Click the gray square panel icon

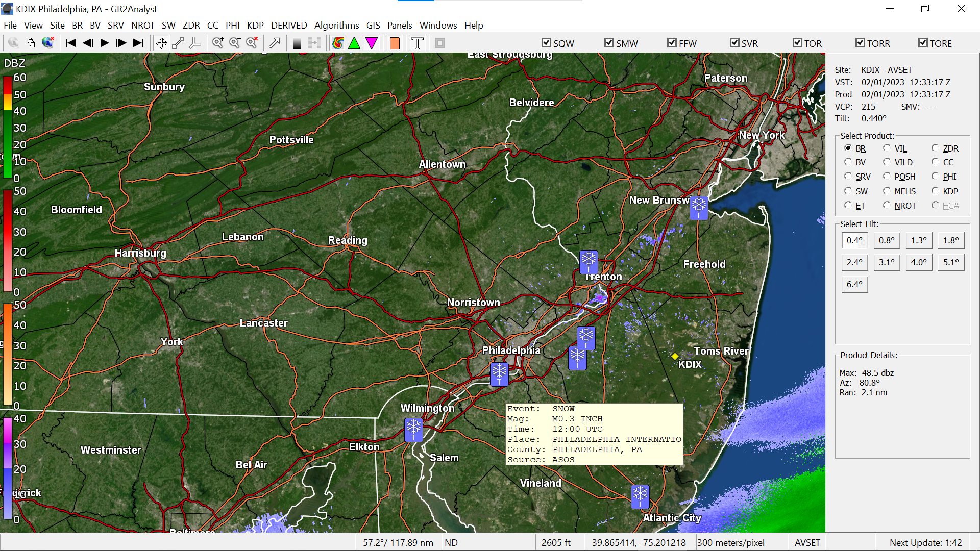[x=440, y=43]
